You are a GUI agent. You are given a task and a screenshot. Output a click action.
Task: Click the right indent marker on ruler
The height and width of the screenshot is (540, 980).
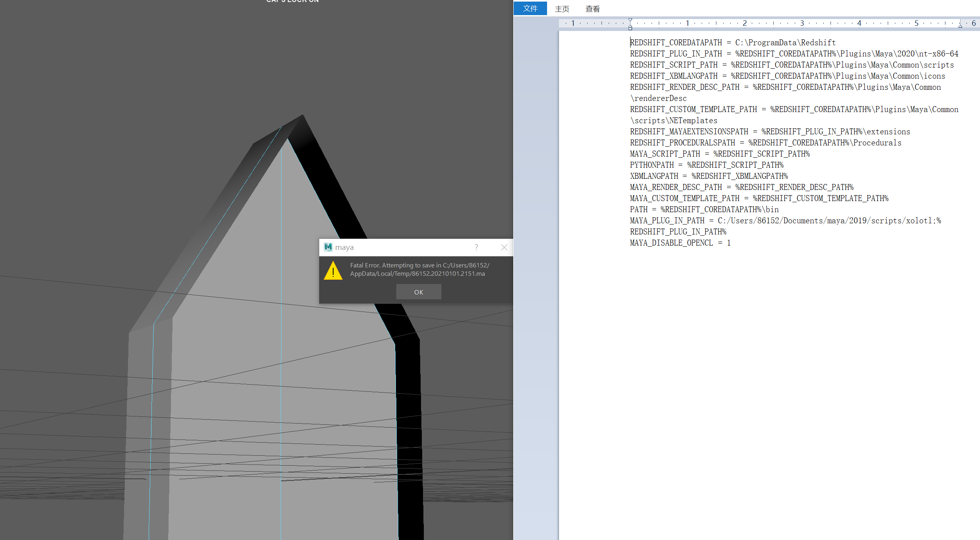[x=960, y=25]
